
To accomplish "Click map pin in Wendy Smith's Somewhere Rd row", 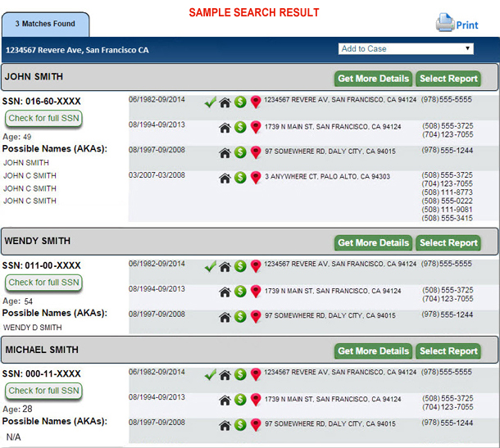I will (256, 317).
